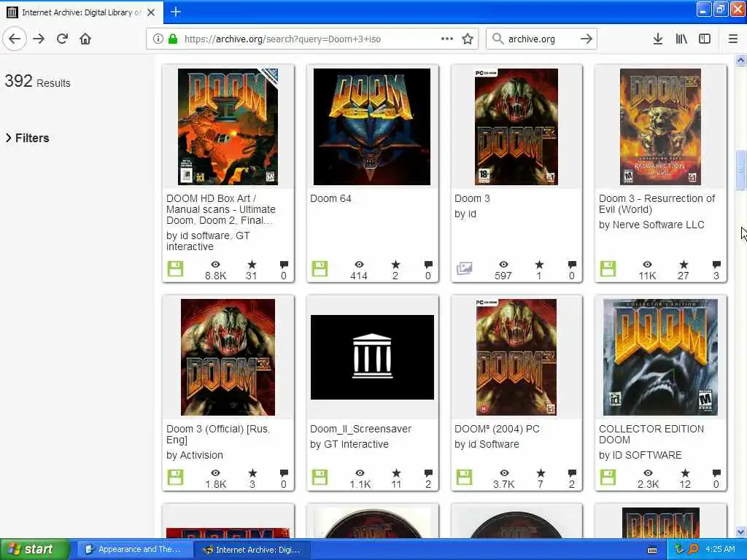
Task: Click software floppy icon on Doom 64 card
Action: click(320, 268)
